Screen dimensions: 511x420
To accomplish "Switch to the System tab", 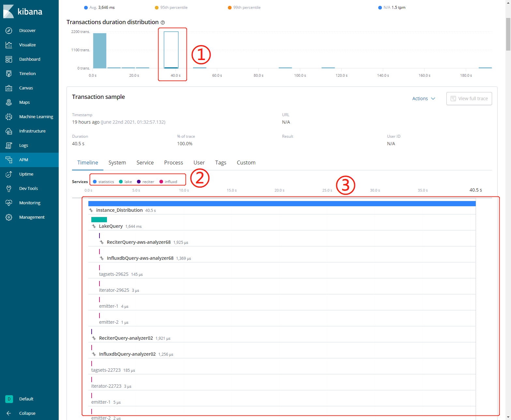I will tap(117, 163).
